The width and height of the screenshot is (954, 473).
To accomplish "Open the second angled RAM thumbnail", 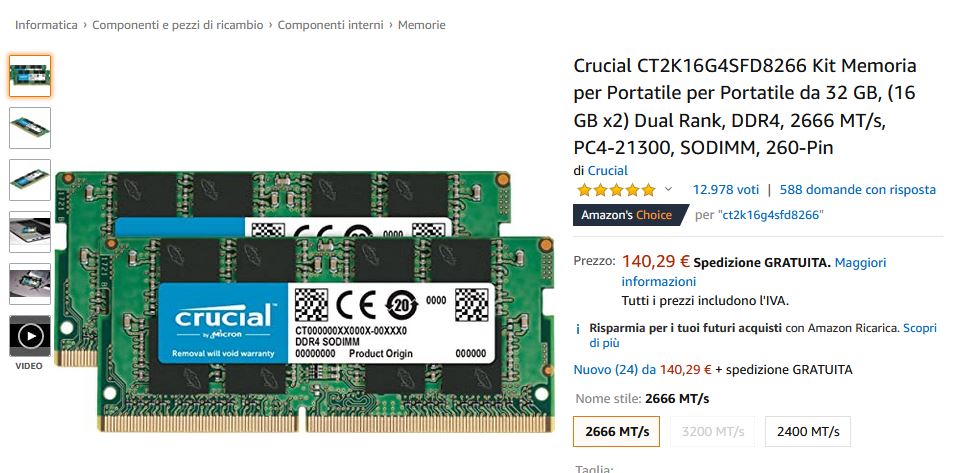I will (30, 128).
